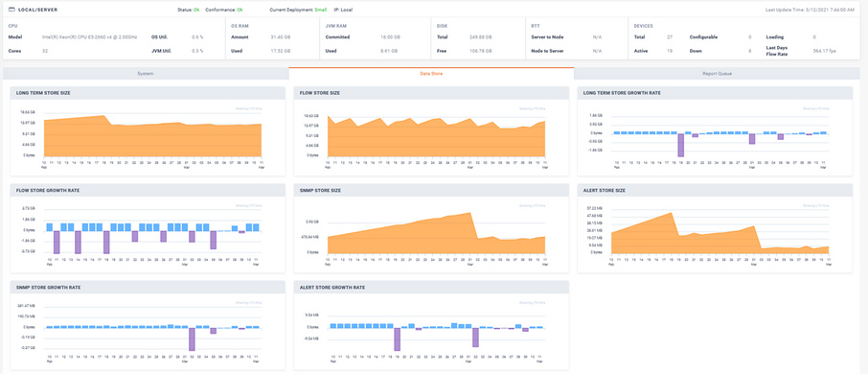Screen dimensions: 868x374
Task: Click the Feb 19 bar in Long Term Store Growth Rate
Action: pos(681,145)
